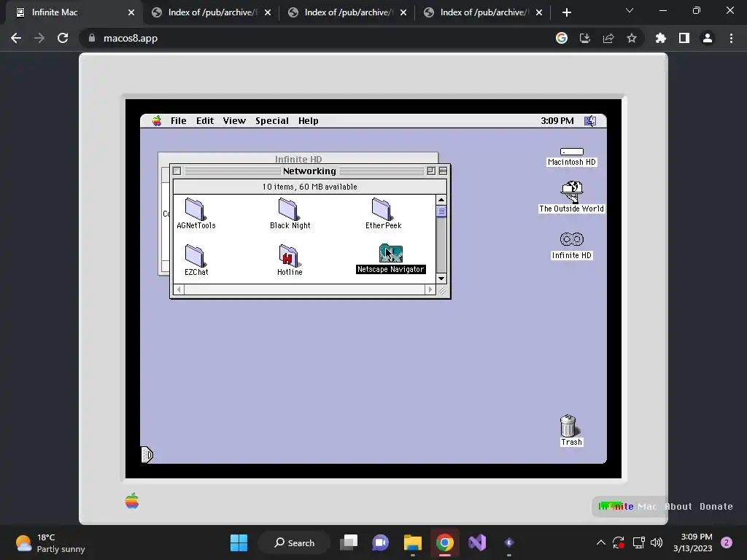This screenshot has width=747, height=560.
Task: Open the browser extensions puzzle icon
Action: (x=661, y=38)
